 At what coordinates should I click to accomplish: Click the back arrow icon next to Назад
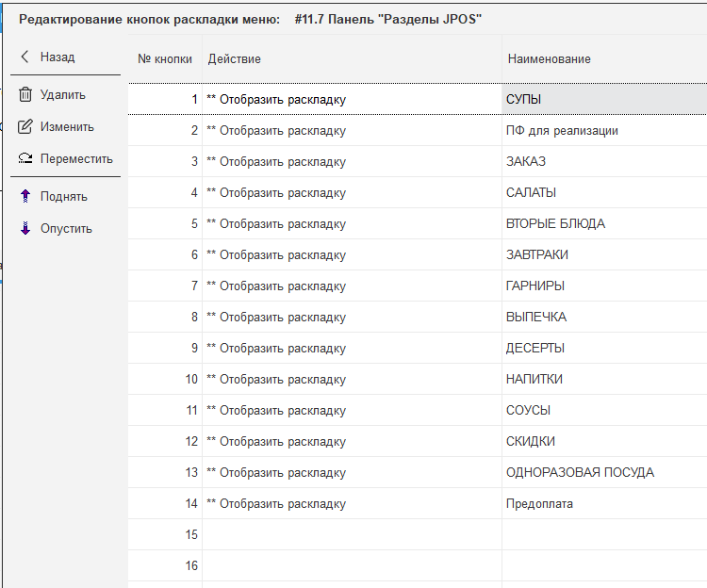[25, 57]
